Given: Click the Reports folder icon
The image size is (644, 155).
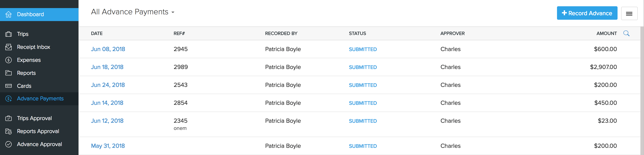Looking at the screenshot, I should (x=9, y=73).
